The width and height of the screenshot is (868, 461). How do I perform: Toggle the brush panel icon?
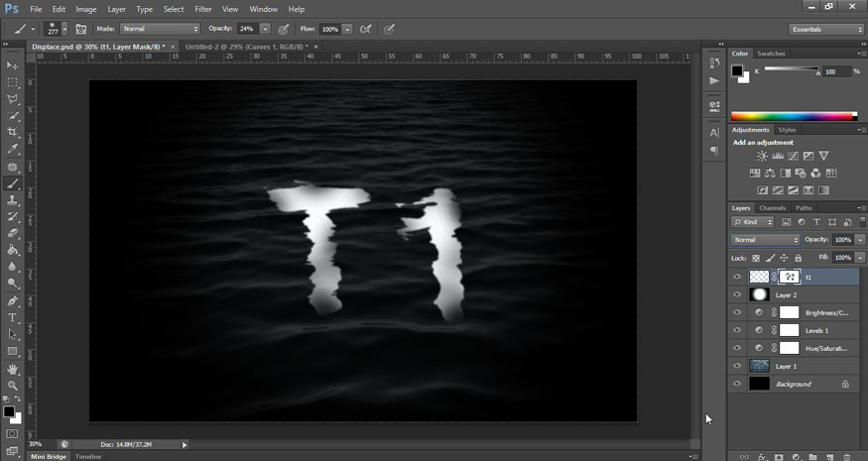[x=80, y=29]
